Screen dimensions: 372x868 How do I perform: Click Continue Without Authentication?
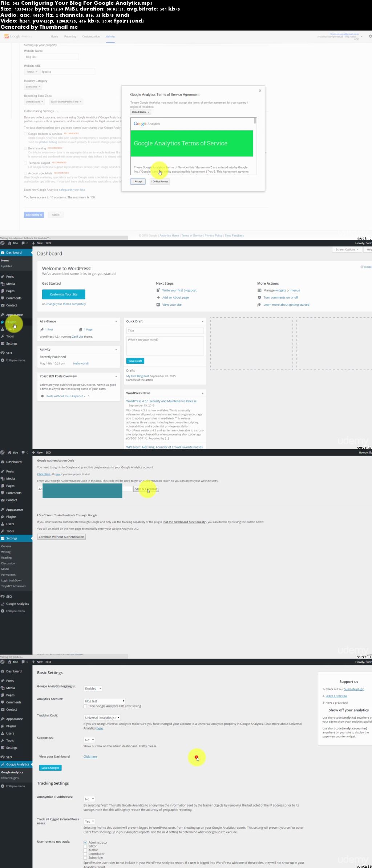(x=61, y=537)
